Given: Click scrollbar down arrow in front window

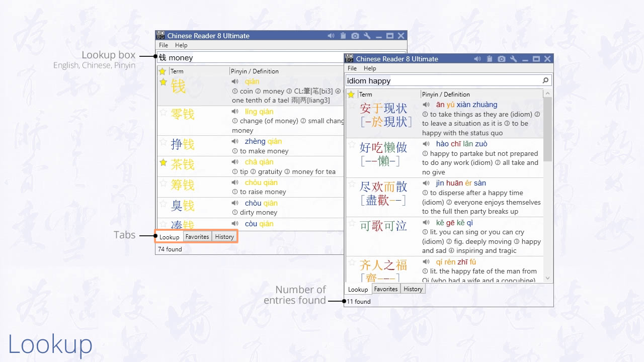Looking at the screenshot, I should [548, 278].
